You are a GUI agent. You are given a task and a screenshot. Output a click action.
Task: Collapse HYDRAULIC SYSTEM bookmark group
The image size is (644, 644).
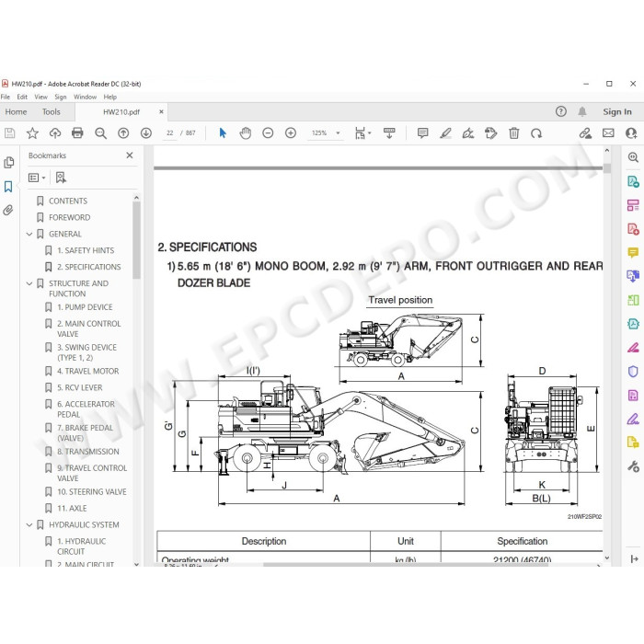click(29, 525)
